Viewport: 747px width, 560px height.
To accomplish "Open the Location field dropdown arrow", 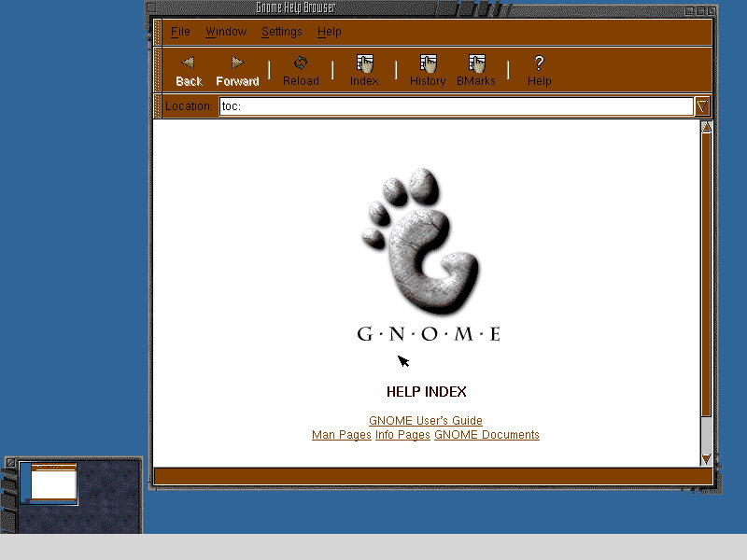I will [x=701, y=106].
